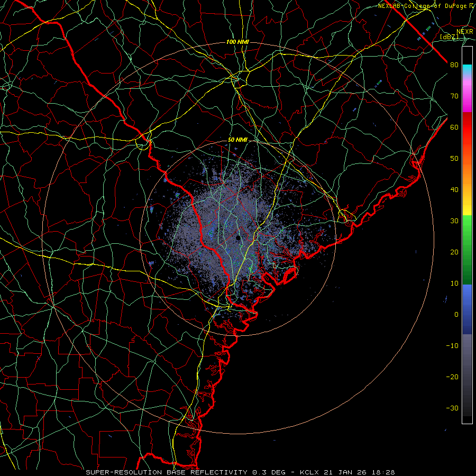Click the positive "20" dBZ scale label
The width and height of the screenshot is (476, 476).
point(454,252)
